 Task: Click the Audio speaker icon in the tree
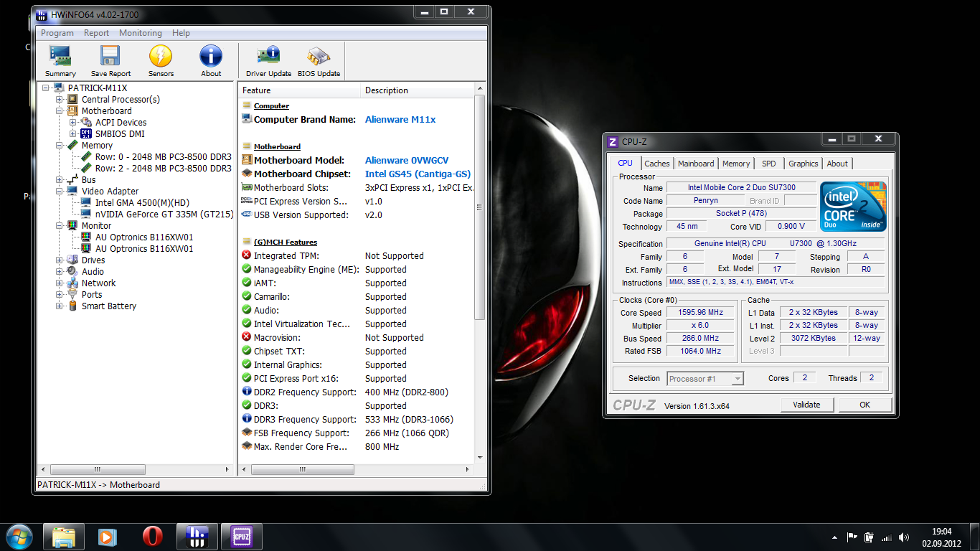(72, 272)
